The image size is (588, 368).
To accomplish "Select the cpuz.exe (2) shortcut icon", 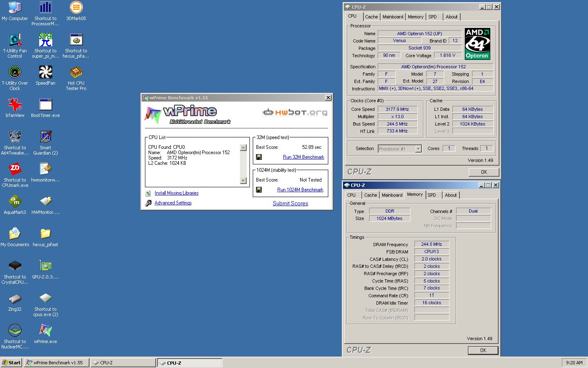I will pyautogui.click(x=45, y=298).
